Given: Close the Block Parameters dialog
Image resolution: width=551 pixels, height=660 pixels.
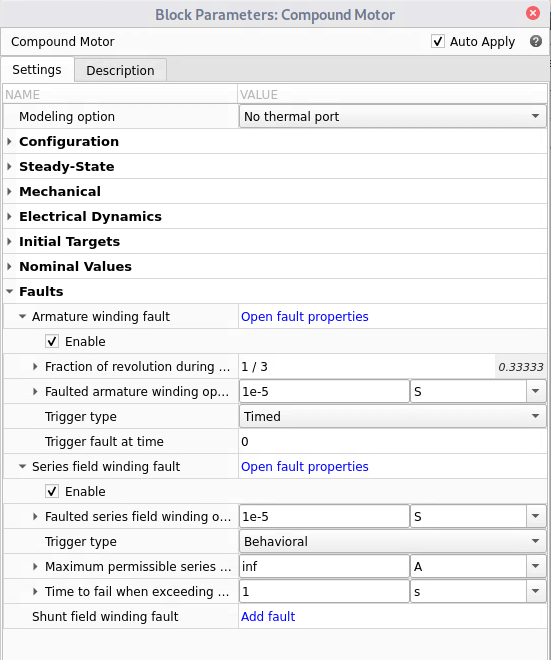Looking at the screenshot, I should tap(532, 13).
